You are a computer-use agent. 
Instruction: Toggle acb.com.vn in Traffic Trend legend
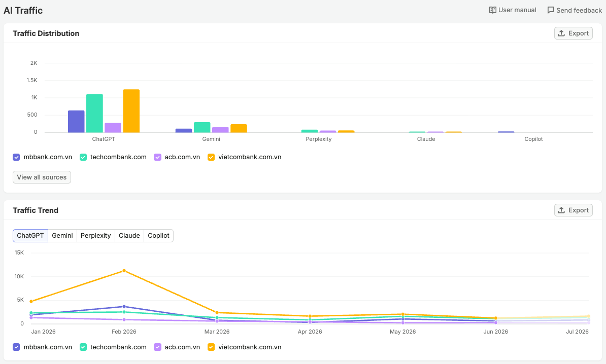[157, 347]
